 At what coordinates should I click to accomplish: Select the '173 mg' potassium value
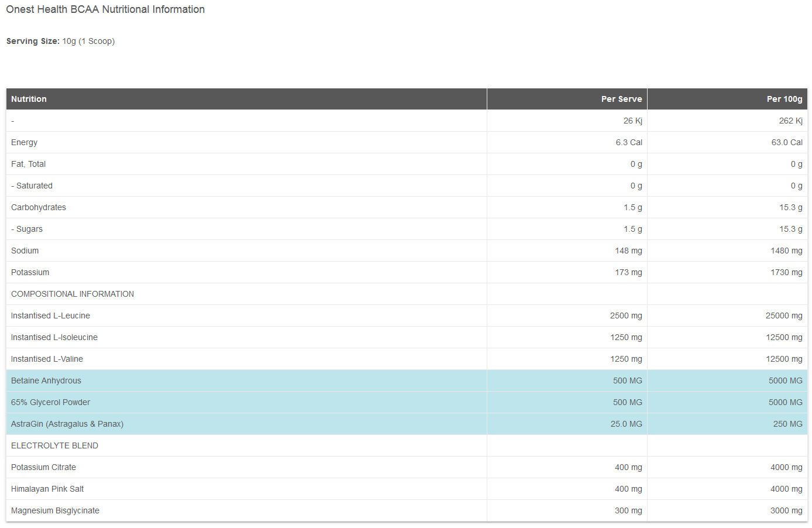[628, 272]
